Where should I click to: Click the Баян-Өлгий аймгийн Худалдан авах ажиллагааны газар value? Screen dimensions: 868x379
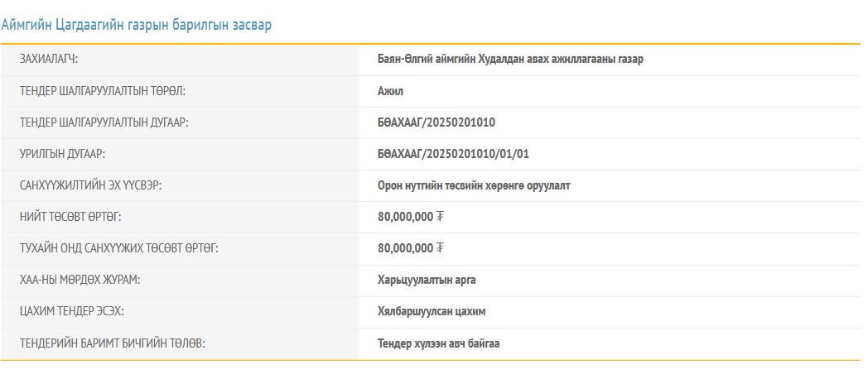point(510,60)
